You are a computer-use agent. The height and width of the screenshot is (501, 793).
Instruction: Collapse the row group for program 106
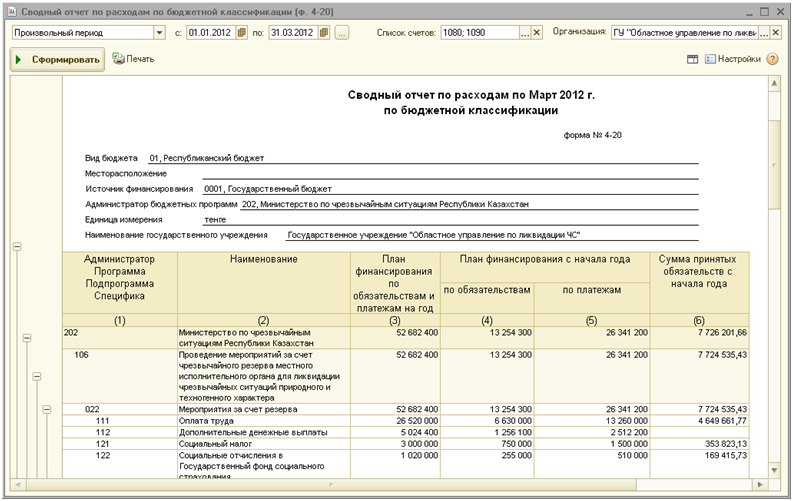click(x=37, y=376)
